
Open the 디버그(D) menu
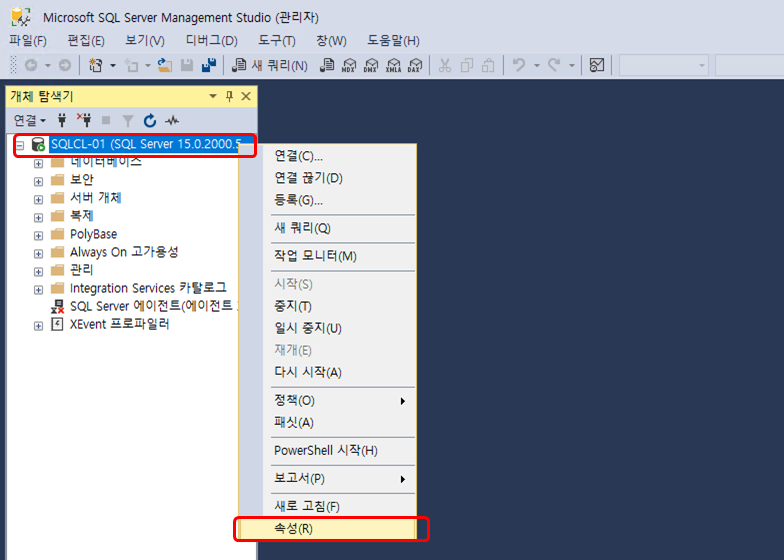[x=212, y=40]
